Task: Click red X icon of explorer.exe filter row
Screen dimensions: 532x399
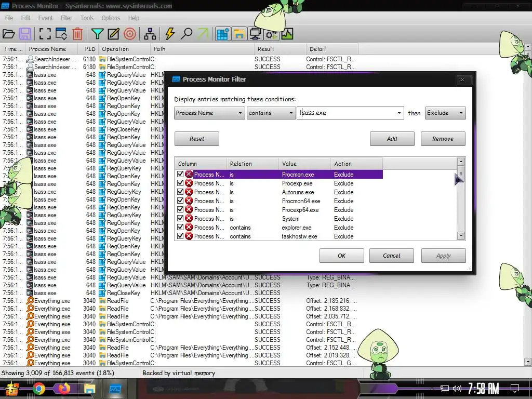Action: pyautogui.click(x=189, y=228)
